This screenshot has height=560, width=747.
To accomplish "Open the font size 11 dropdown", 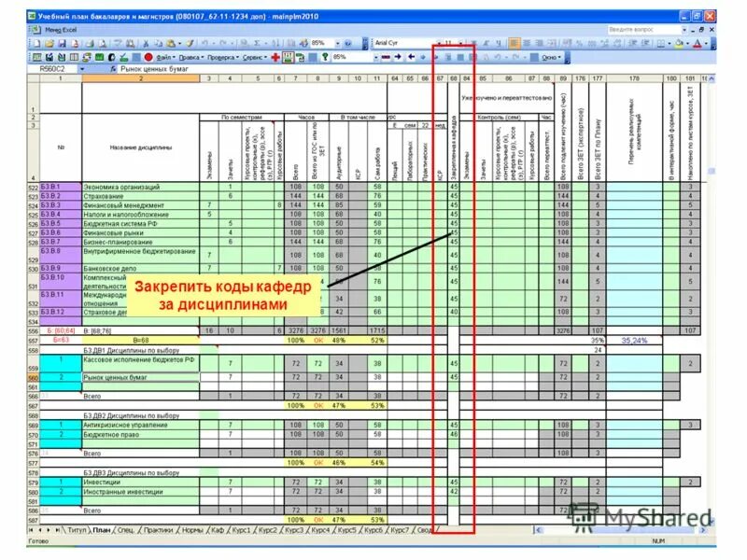I will 460,43.
